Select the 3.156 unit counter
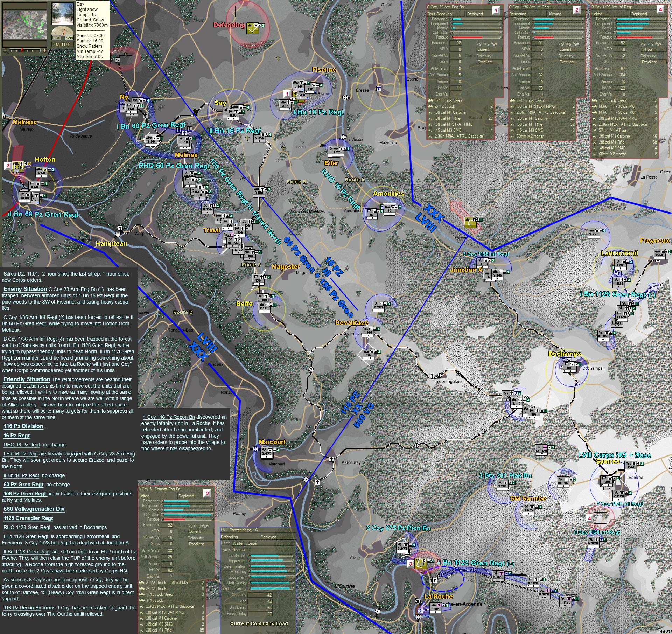 click(x=259, y=192)
